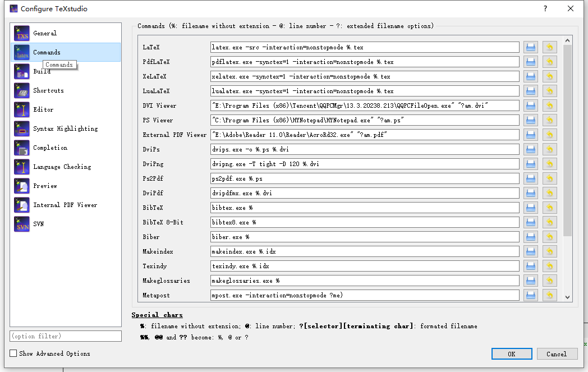
Task: Open the General settings page
Action: pyautogui.click(x=66, y=33)
